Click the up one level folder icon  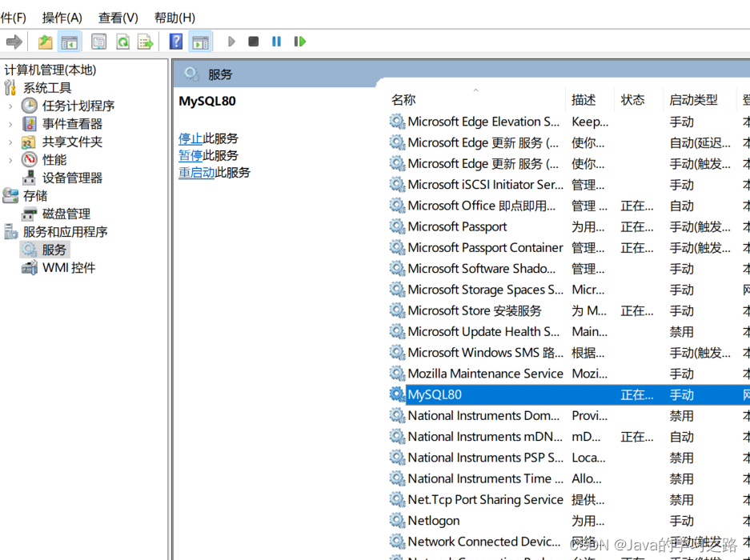46,42
